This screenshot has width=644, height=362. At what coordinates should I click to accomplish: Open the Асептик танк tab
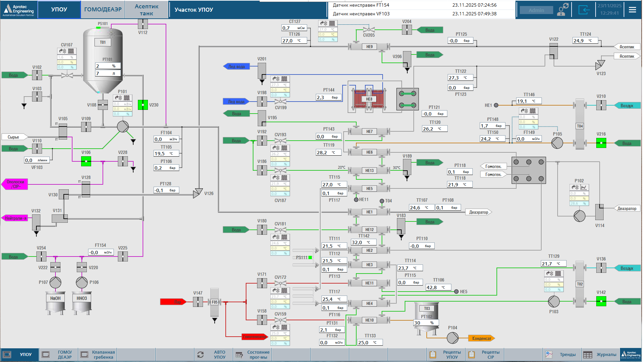[146, 10]
